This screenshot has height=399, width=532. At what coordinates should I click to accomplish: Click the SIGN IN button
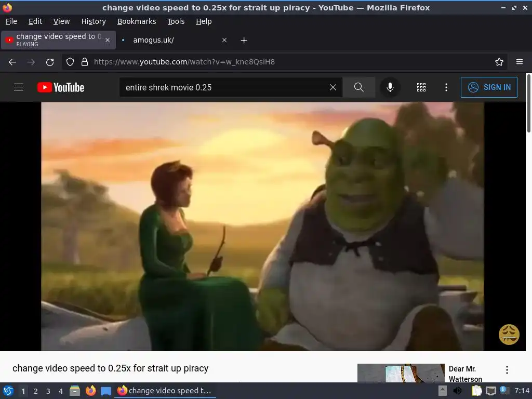(489, 87)
